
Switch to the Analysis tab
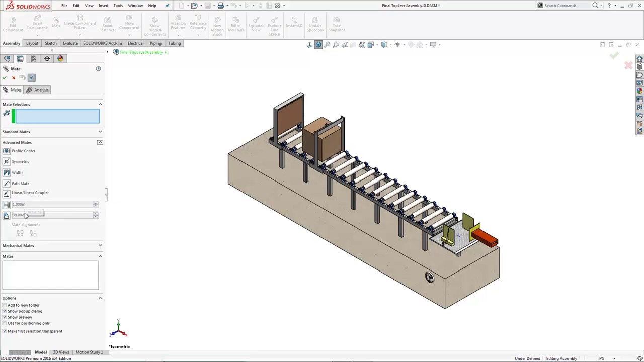(37, 90)
